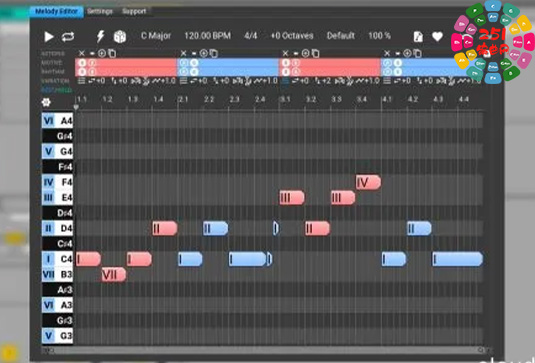The width and height of the screenshot is (535, 363).
Task: Click the minus icon of the first red pattern
Action: 92,53
